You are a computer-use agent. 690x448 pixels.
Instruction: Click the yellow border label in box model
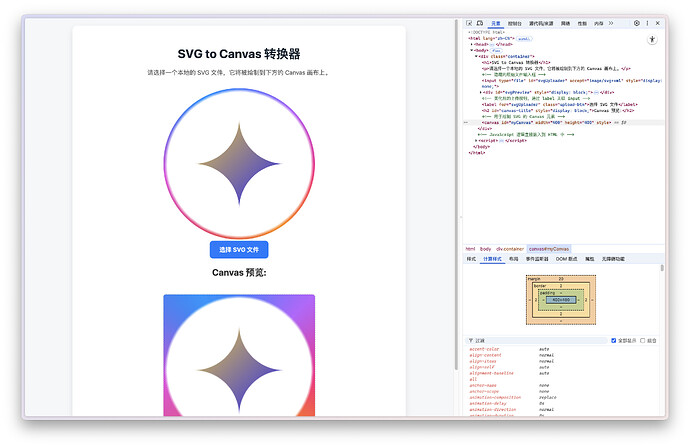pyautogui.click(x=540, y=286)
